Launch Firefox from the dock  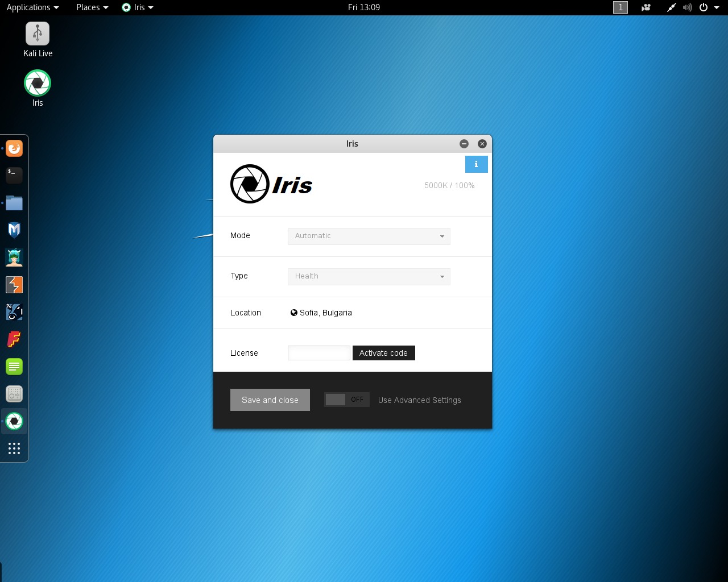pyautogui.click(x=14, y=148)
